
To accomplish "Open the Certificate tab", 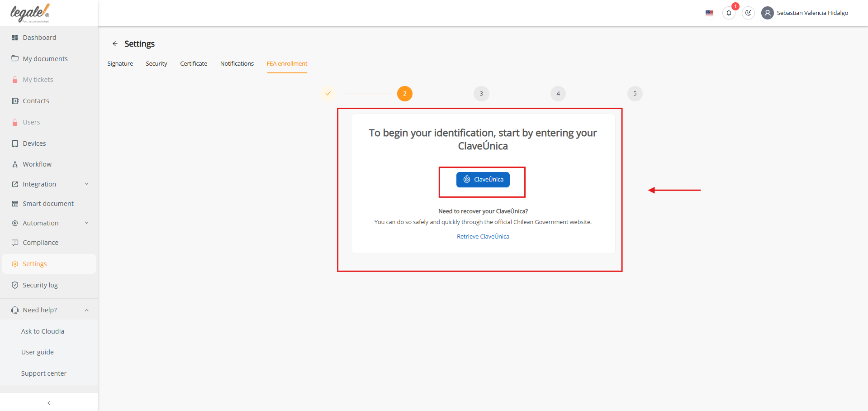I will pyautogui.click(x=194, y=64).
